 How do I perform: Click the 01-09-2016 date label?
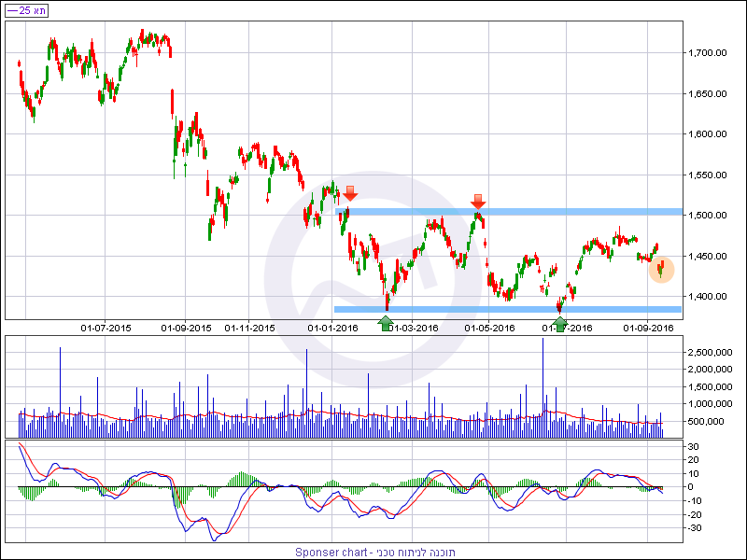click(x=648, y=329)
